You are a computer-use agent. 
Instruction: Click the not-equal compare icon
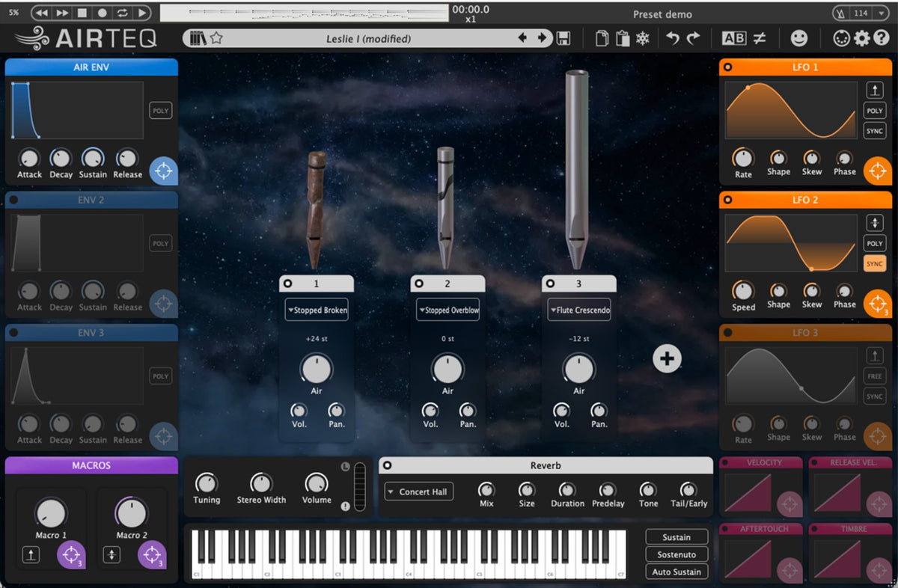click(x=760, y=38)
